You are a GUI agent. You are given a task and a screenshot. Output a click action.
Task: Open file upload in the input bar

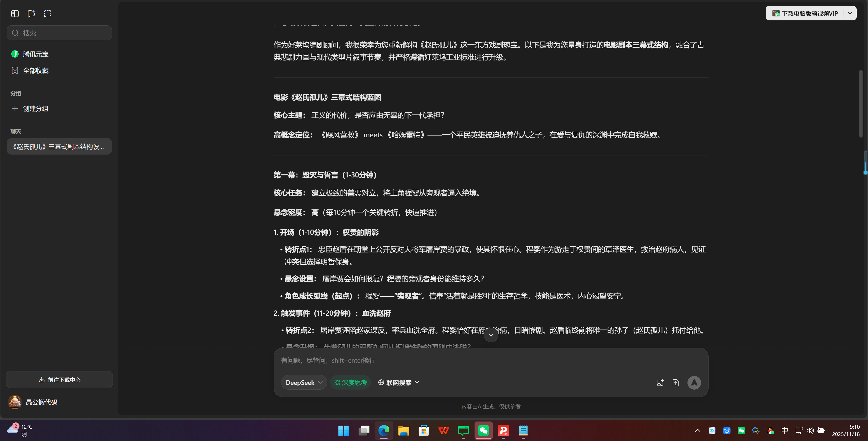[676, 382]
